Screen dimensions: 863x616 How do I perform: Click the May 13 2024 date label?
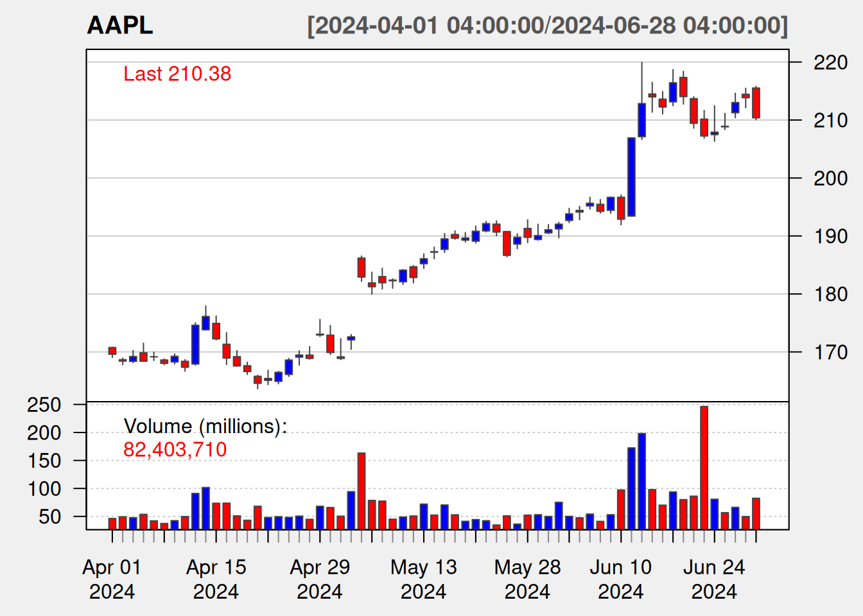(x=423, y=579)
